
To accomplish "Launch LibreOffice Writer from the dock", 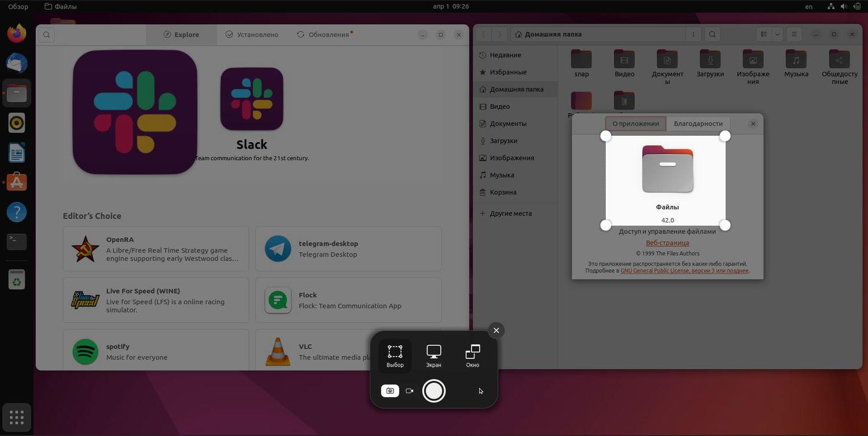I will (17, 153).
